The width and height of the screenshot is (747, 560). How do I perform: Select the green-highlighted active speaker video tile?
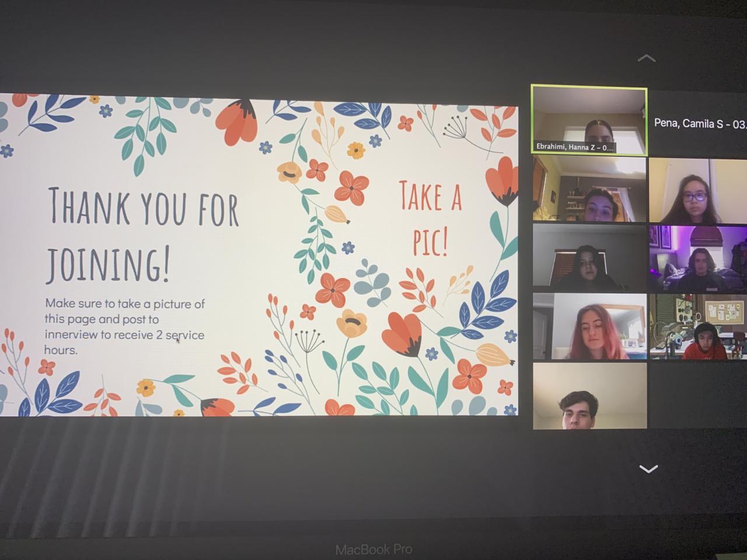[589, 120]
